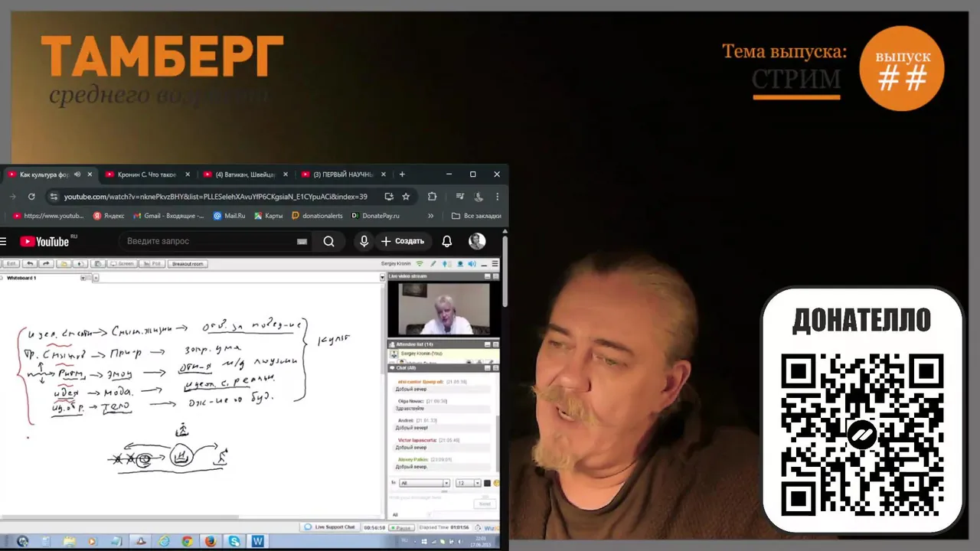
Task: Click the YouTube search magnifier button
Action: (328, 241)
